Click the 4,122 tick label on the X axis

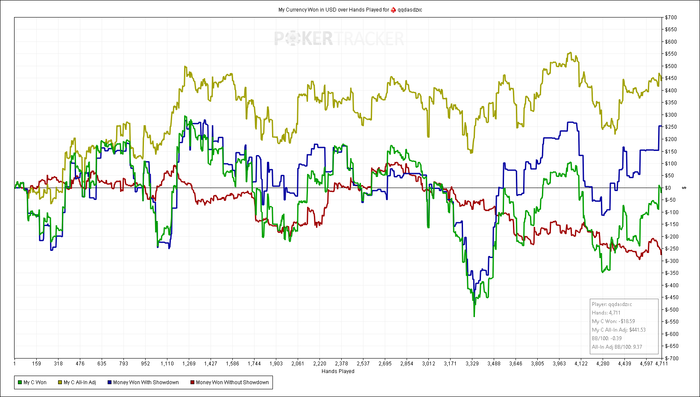[581, 364]
